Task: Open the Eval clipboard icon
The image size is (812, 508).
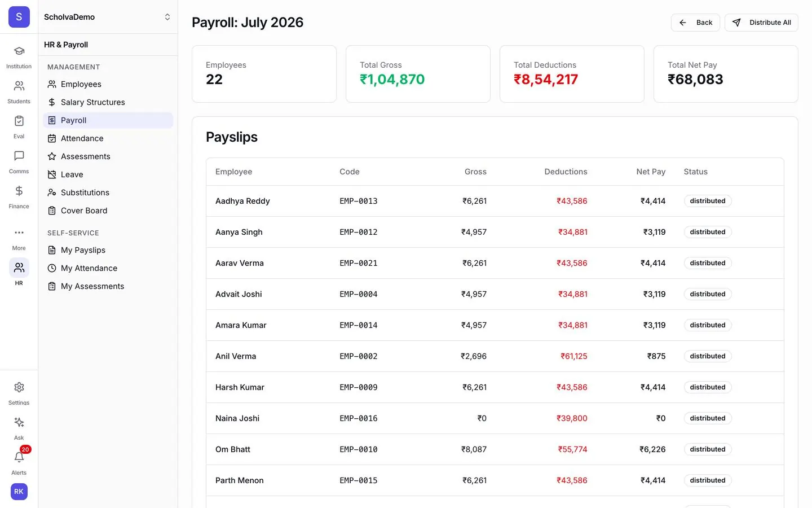Action: pos(19,121)
